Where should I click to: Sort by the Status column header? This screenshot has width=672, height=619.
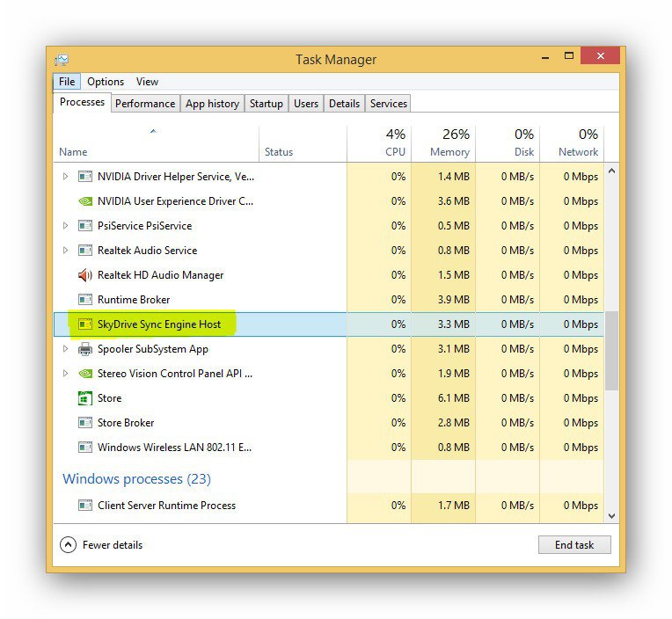click(x=303, y=144)
